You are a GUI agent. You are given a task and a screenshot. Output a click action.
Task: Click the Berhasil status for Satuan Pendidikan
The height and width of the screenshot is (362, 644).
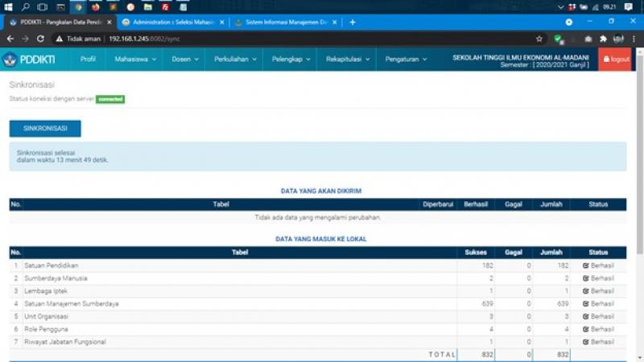[x=598, y=265]
